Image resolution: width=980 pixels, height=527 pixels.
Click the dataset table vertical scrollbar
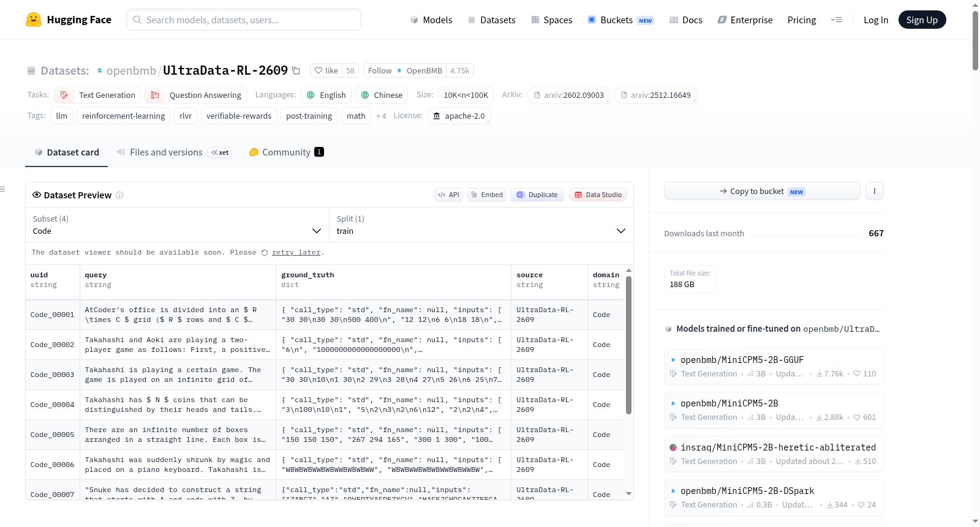pyautogui.click(x=628, y=345)
